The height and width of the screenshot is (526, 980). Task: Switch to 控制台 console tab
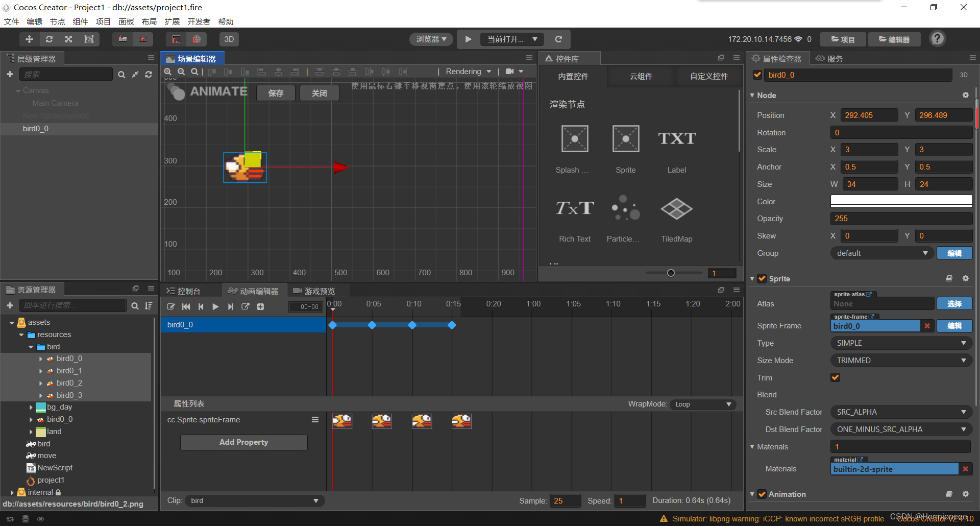pos(183,291)
